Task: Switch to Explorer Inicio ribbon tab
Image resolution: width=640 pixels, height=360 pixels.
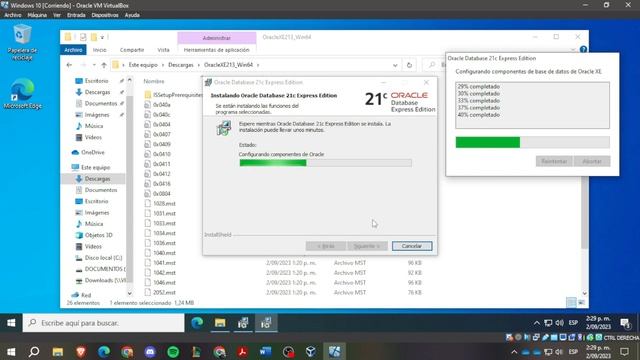Action: pos(99,50)
